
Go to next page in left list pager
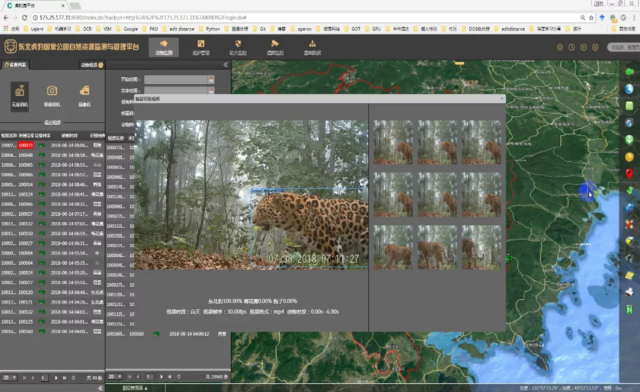(x=56, y=378)
